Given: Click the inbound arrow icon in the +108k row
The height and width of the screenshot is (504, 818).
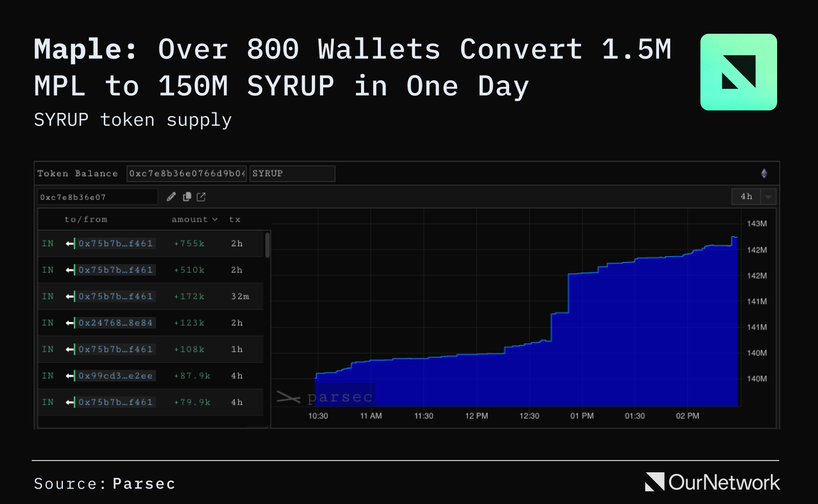Looking at the screenshot, I should click(71, 350).
